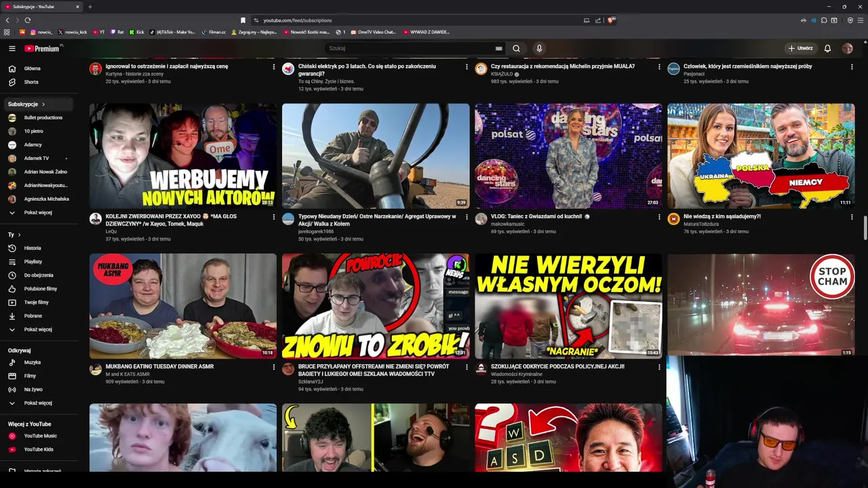Click the bookmark icon beside the address bar
Viewport: 868px width, 488px height.
(x=243, y=20)
